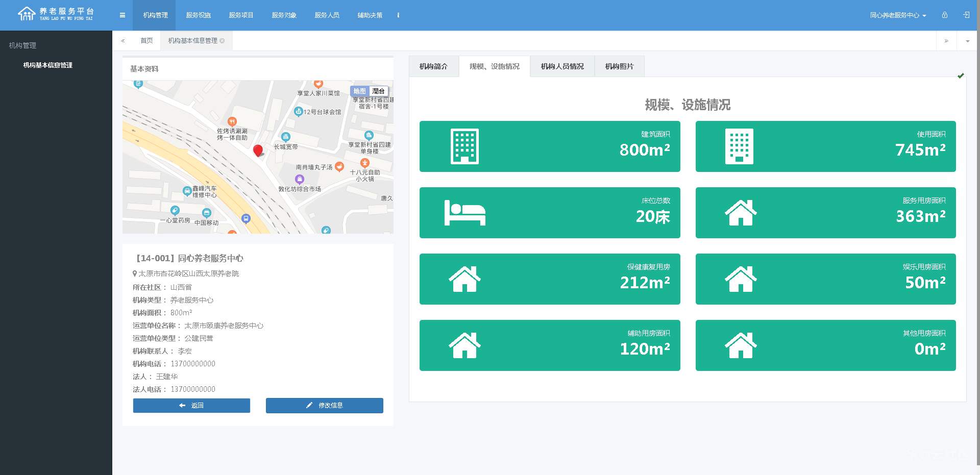Click the 服务用房面积 value 363m²
Image resolution: width=980 pixels, height=475 pixels.
[x=921, y=216]
